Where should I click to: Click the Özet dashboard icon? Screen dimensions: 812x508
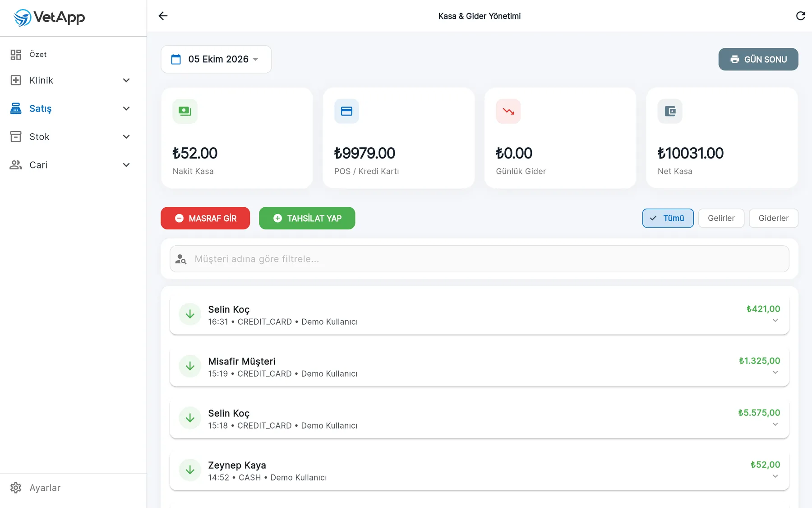point(16,55)
